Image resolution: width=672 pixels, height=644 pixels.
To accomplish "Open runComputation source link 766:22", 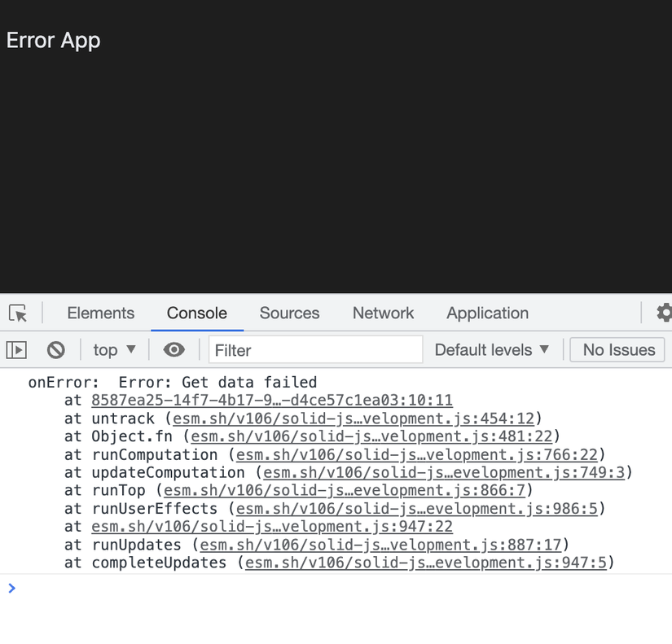I will click(416, 454).
